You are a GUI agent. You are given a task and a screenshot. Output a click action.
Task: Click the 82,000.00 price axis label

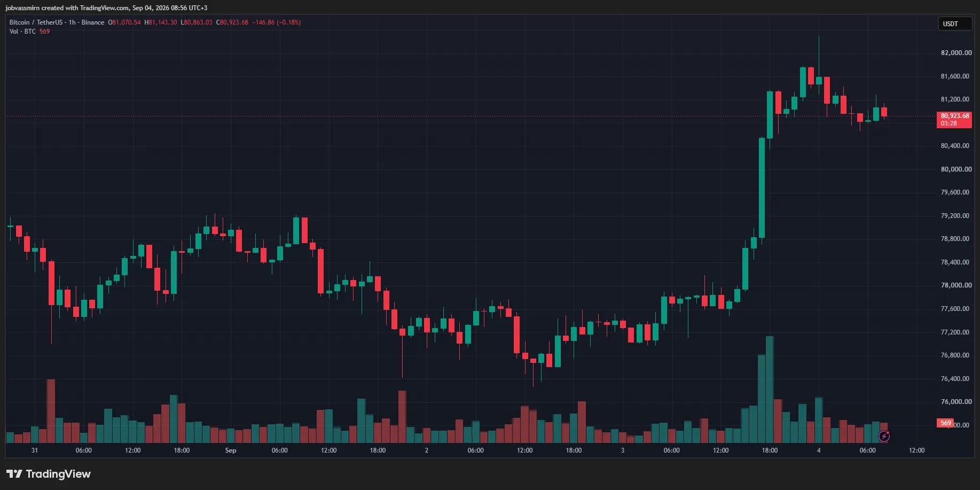(x=956, y=53)
